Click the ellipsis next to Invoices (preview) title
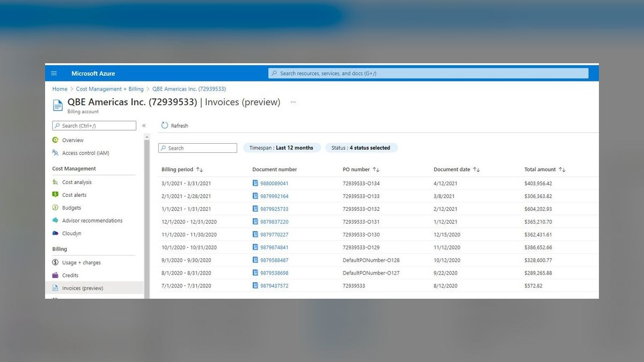644x362 pixels. (x=292, y=102)
